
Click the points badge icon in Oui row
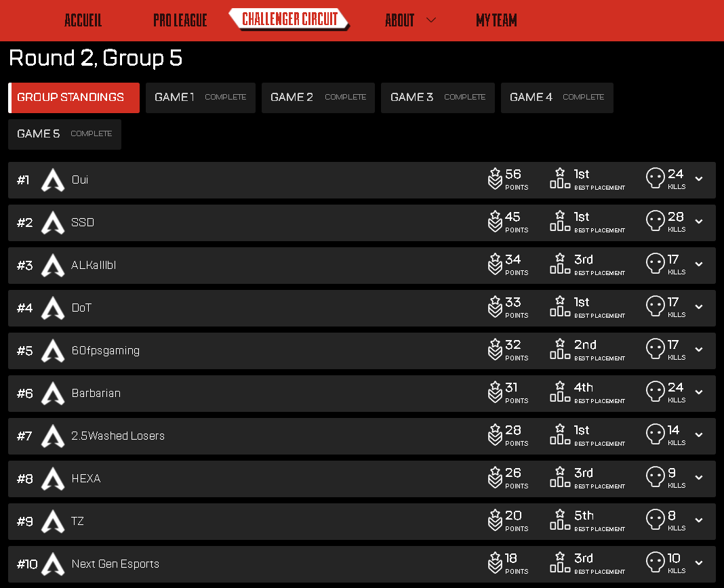coord(495,179)
